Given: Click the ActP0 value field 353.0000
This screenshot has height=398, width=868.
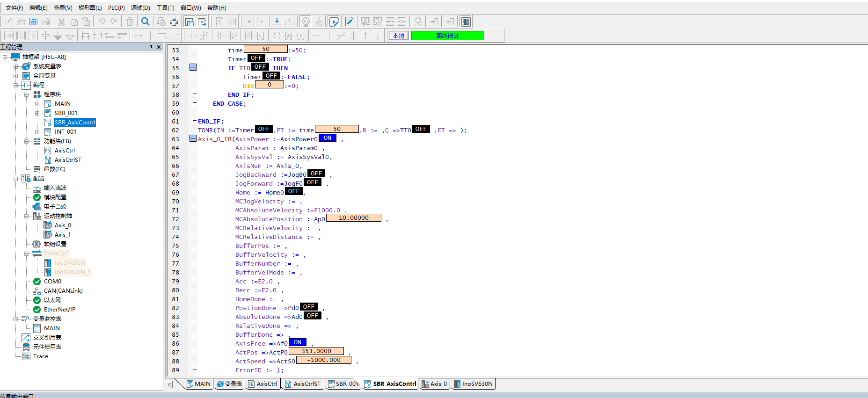Looking at the screenshot, I should (x=316, y=351).
